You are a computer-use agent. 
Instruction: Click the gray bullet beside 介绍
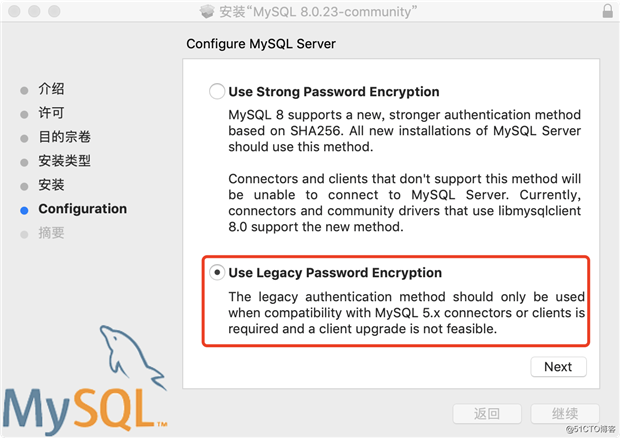pyautogui.click(x=24, y=91)
